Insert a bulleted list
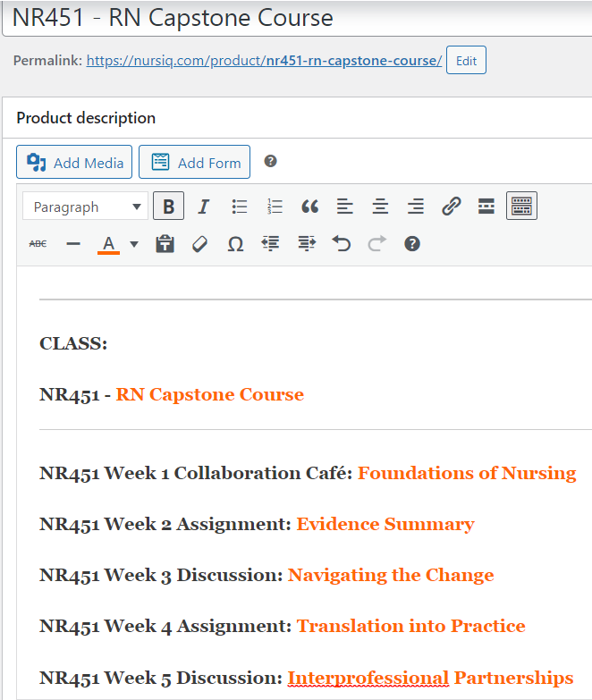The image size is (592, 700). [x=239, y=207]
